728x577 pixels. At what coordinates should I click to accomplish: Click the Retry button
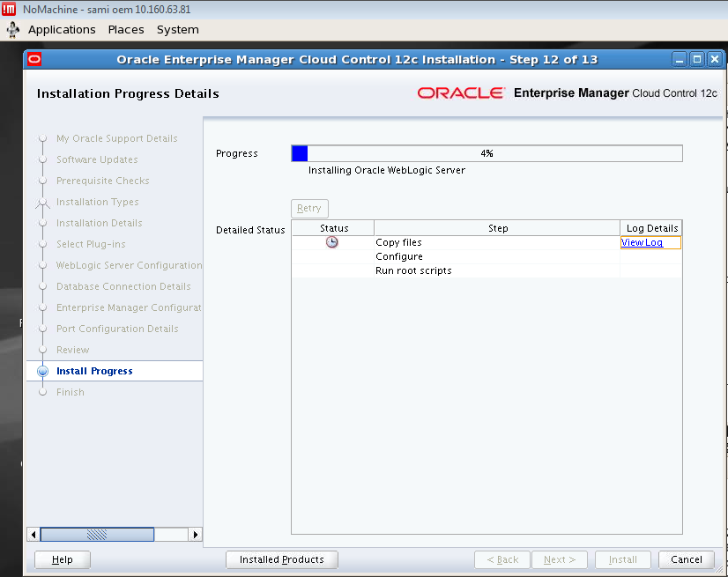309,209
